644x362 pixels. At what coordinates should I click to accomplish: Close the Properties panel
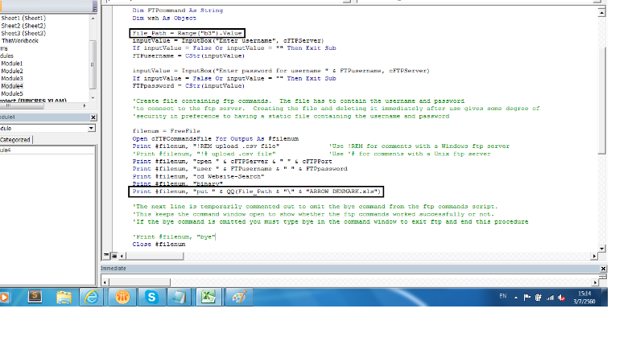click(92, 117)
